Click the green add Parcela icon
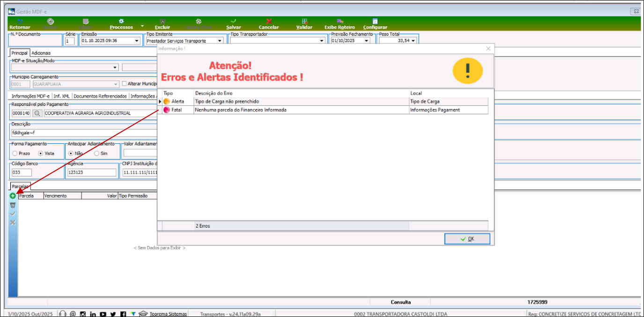Viewport: 644px width, 317px height. (x=13, y=196)
